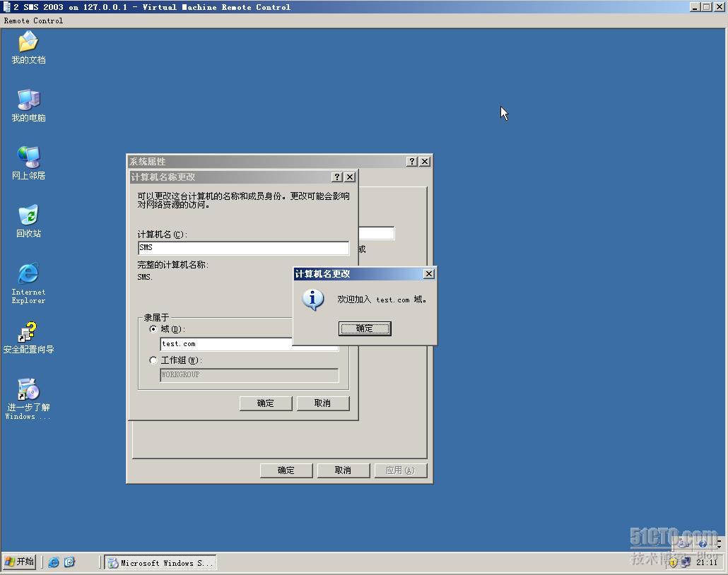The image size is (728, 575).
Task: Close the 计算机名称更改 dialog
Action: point(350,177)
